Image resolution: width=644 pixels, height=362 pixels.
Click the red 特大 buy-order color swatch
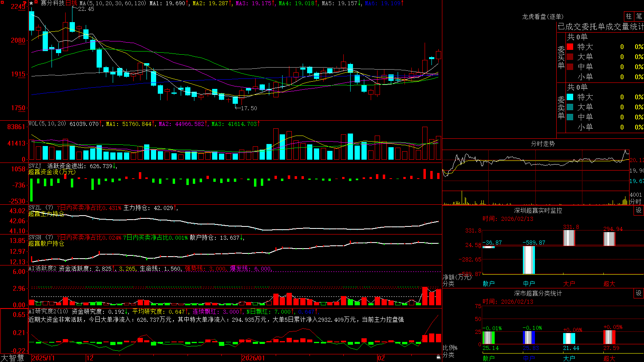tap(570, 47)
